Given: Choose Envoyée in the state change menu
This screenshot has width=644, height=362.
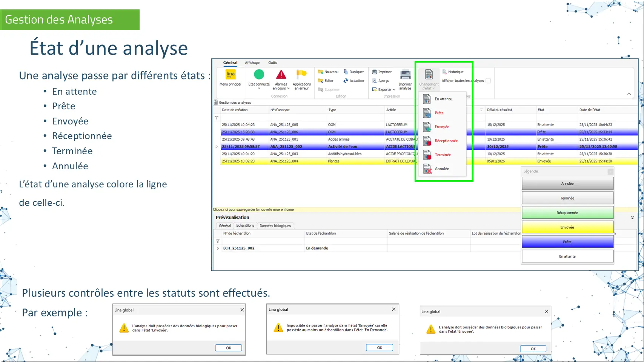Looking at the screenshot, I should click(441, 127).
